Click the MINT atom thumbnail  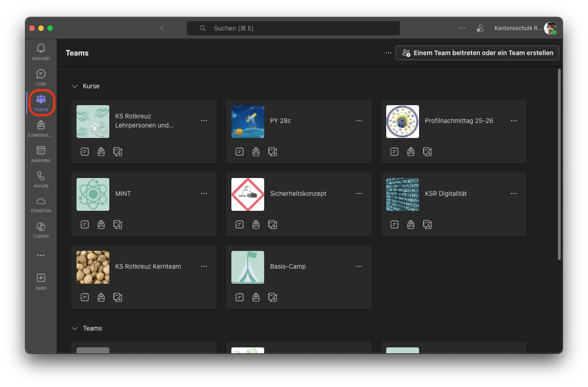pyautogui.click(x=93, y=194)
